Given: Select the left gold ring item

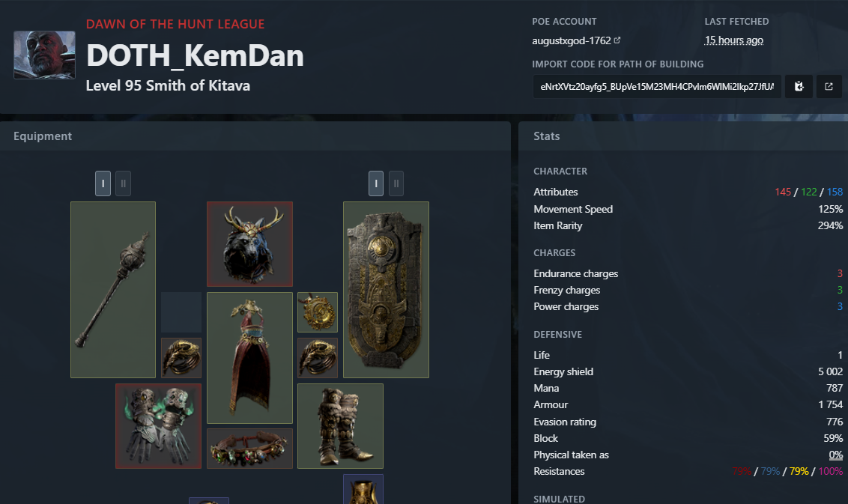Looking at the screenshot, I should tap(181, 358).
